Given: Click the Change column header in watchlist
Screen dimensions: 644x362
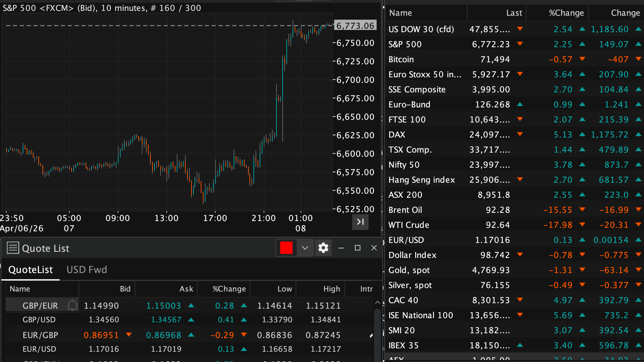Looking at the screenshot, I should click(616, 13).
